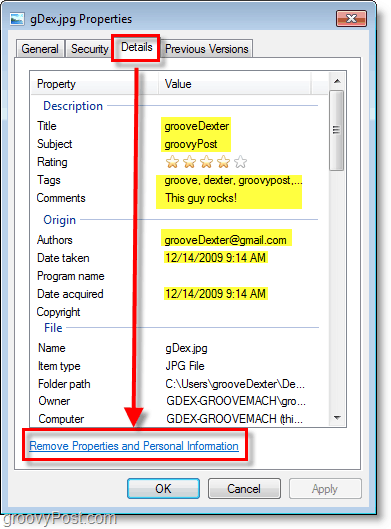Select the Tags property label
The width and height of the screenshot is (391, 529).
[x=49, y=180]
